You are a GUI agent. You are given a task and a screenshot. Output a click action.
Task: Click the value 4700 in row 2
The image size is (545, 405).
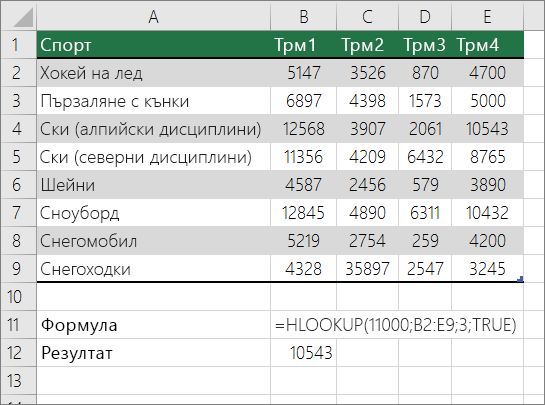(487, 73)
